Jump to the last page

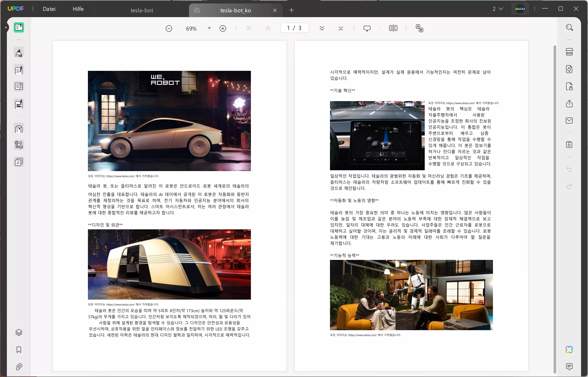(341, 28)
